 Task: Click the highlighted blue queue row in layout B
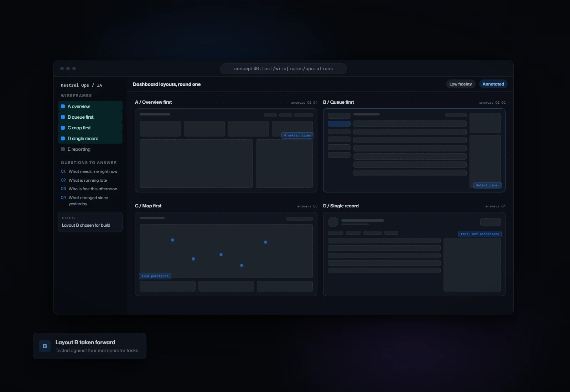coord(339,124)
